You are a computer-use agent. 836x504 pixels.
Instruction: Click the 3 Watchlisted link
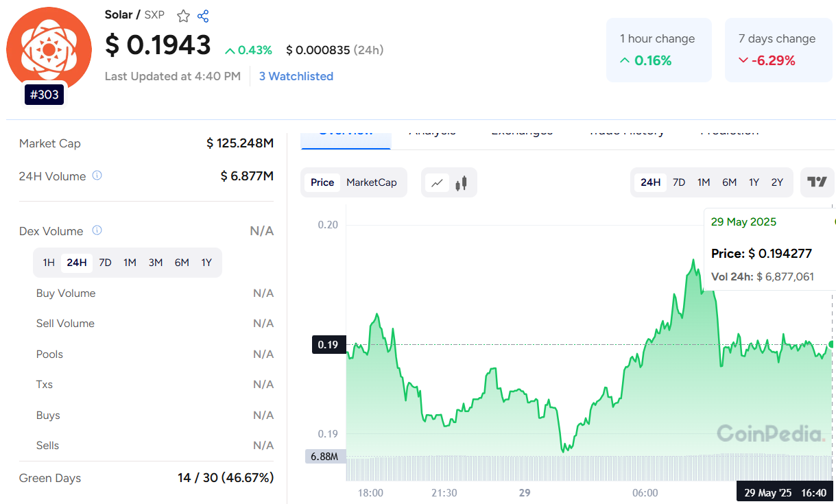point(296,76)
